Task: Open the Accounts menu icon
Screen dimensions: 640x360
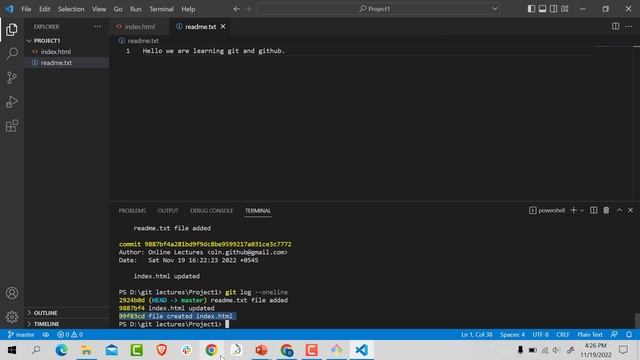Action: 12,293
